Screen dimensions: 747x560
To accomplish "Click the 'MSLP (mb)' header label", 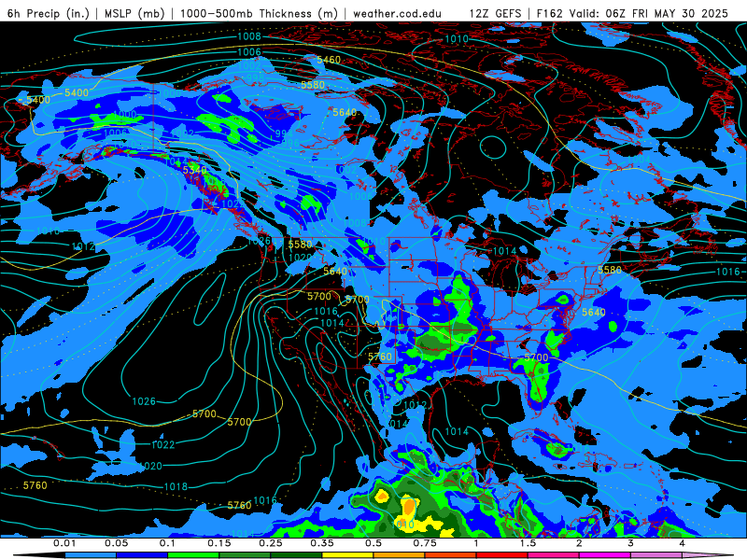I will (134, 13).
